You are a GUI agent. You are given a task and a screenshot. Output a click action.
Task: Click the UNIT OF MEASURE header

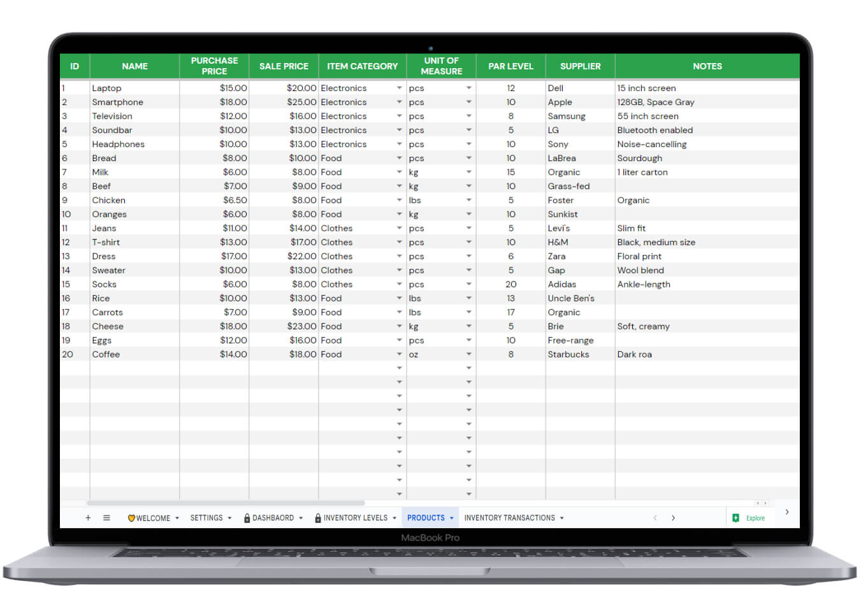point(442,66)
